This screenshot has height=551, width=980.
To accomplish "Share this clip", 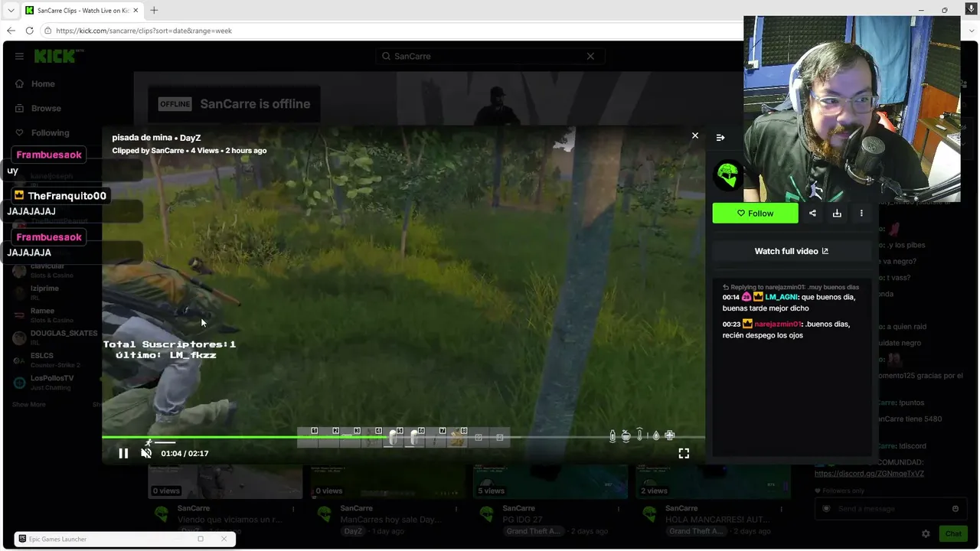I will click(812, 214).
